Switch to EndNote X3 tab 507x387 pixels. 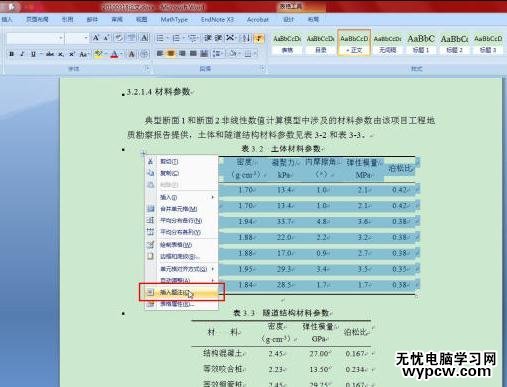point(217,20)
